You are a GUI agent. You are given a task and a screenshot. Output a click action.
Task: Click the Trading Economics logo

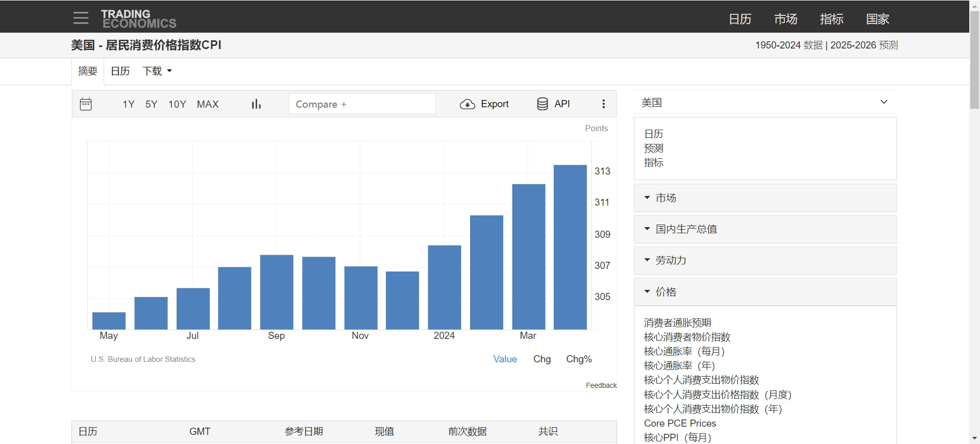click(138, 19)
